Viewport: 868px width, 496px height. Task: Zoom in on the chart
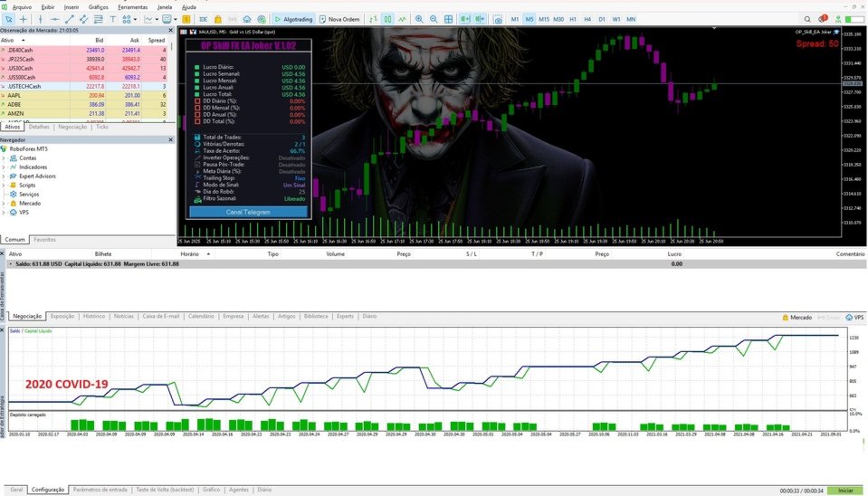[419, 19]
